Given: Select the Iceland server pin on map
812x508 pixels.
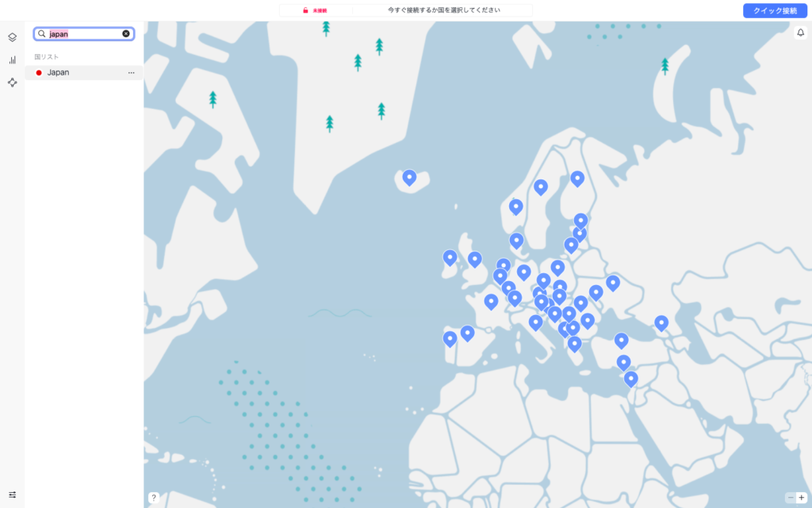Looking at the screenshot, I should click(409, 177).
